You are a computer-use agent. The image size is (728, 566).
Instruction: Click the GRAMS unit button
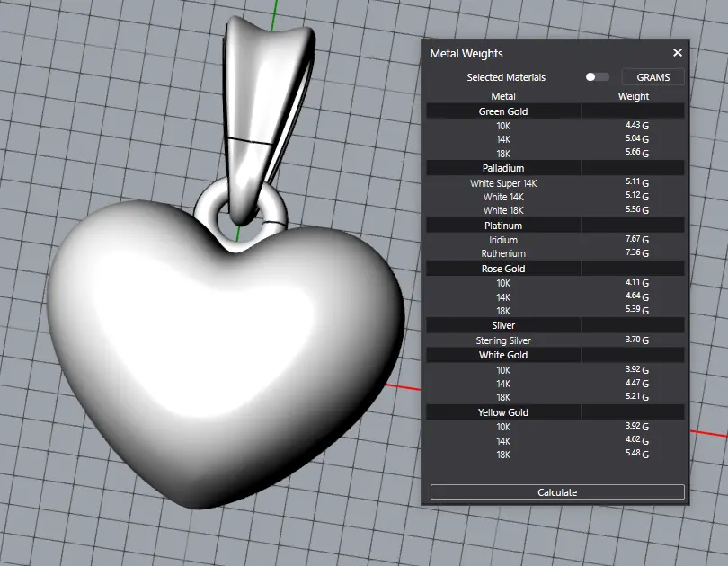(x=653, y=77)
